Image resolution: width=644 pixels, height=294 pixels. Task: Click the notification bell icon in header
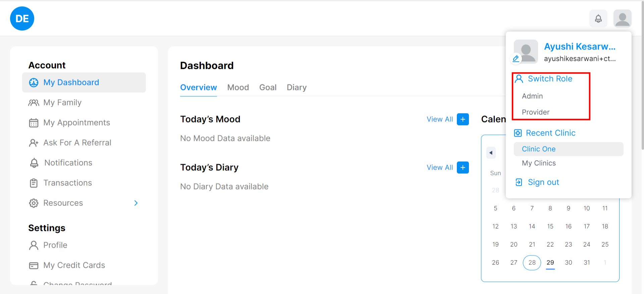pos(598,19)
